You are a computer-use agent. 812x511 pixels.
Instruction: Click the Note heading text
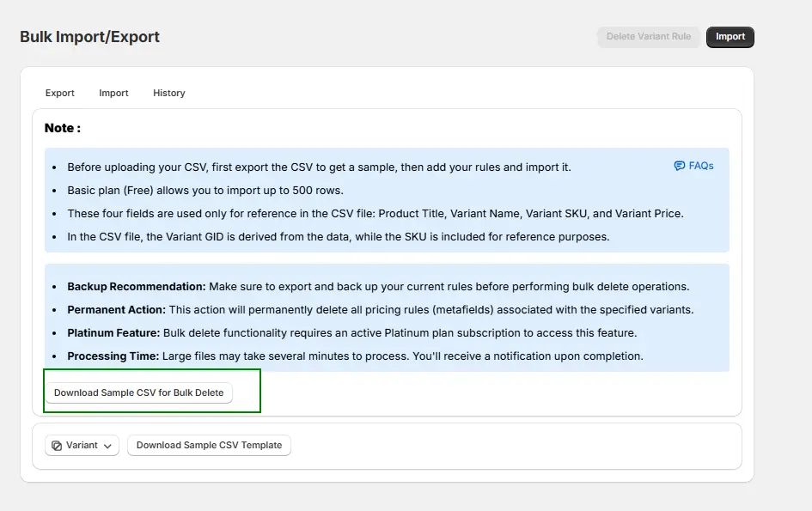pos(63,128)
